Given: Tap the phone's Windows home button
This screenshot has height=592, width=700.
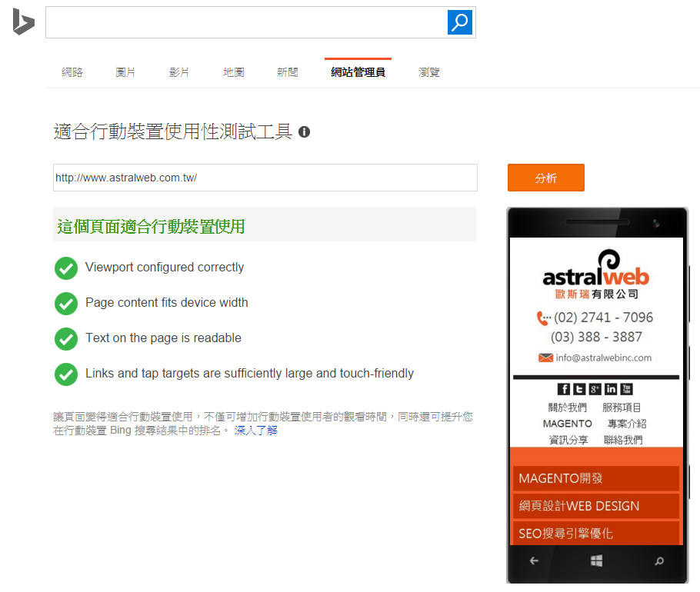Looking at the screenshot, I should point(596,560).
